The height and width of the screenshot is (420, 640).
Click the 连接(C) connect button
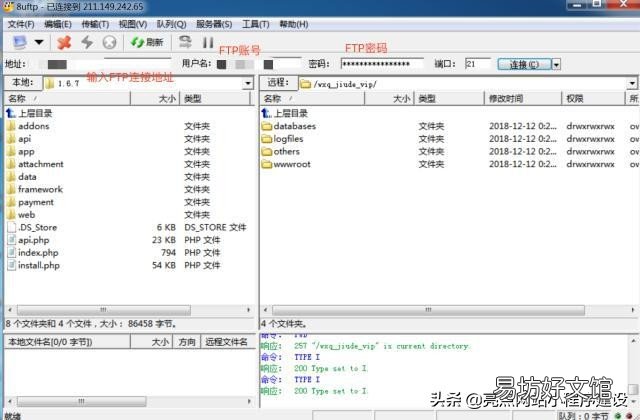(x=524, y=64)
